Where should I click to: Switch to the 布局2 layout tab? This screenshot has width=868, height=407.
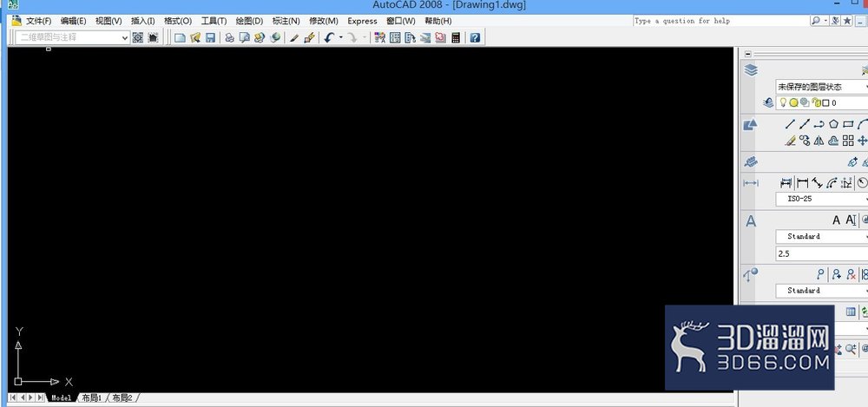[x=122, y=397]
